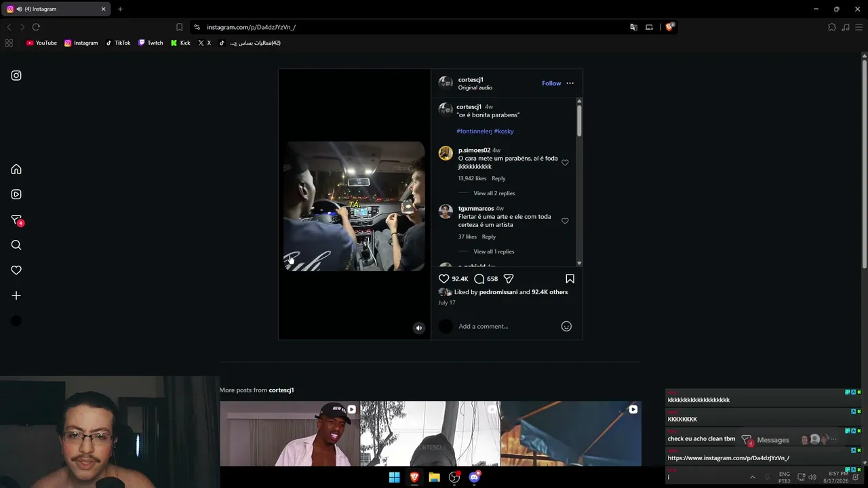Screen dimensions: 868x488
Task: Open Discord from the taskbar
Action: [475, 477]
